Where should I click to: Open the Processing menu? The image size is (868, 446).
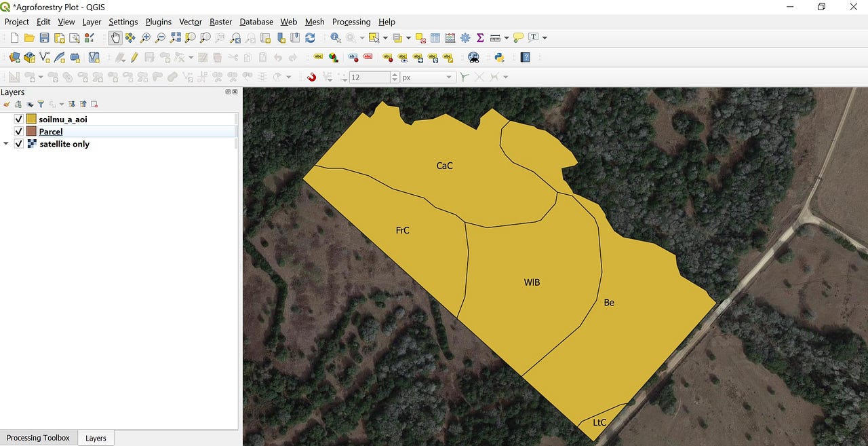point(351,22)
